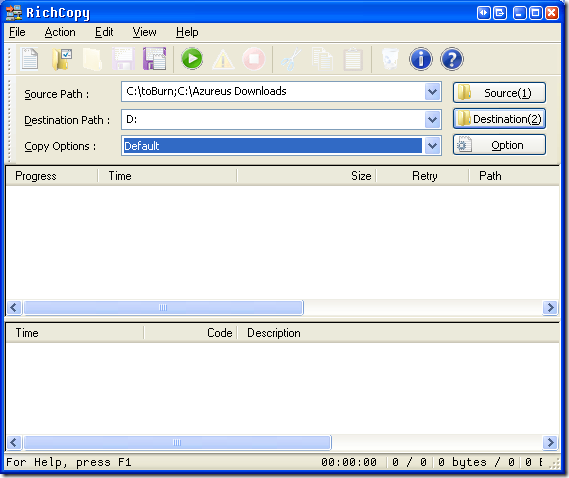Viewport: 569px width, 478px height.
Task: Click the Copy pages icon
Action: pyautogui.click(x=322, y=59)
